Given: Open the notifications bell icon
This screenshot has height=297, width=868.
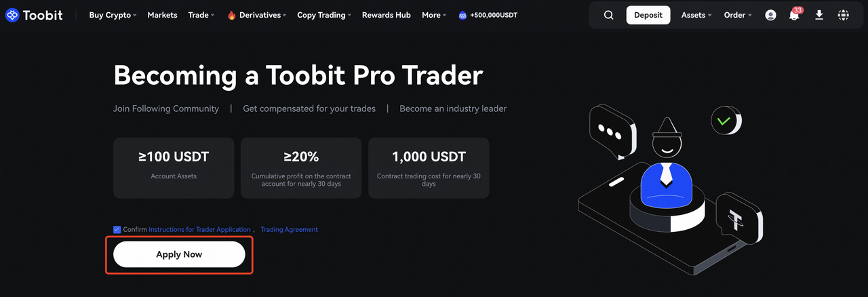Looking at the screenshot, I should pyautogui.click(x=794, y=15).
